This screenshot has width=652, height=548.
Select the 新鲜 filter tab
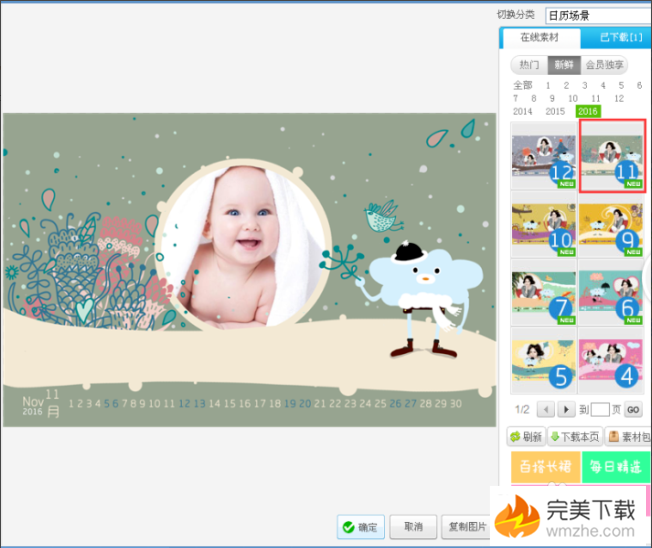click(x=564, y=65)
